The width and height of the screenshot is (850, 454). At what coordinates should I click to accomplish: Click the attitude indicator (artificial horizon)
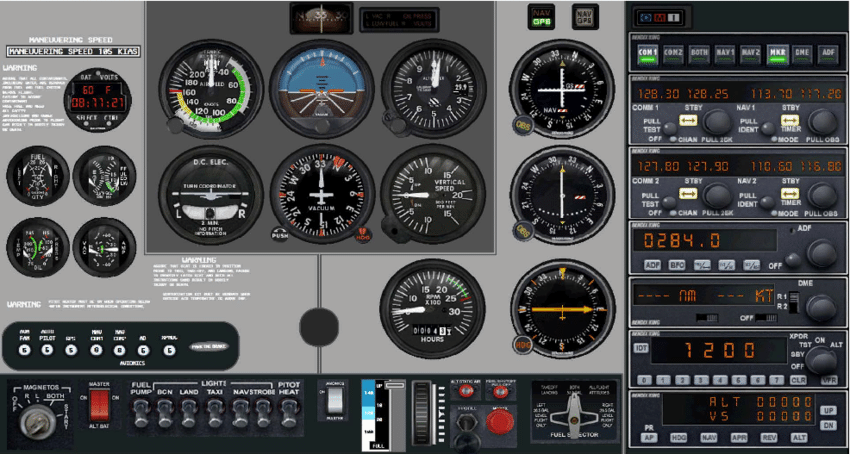pos(322,89)
